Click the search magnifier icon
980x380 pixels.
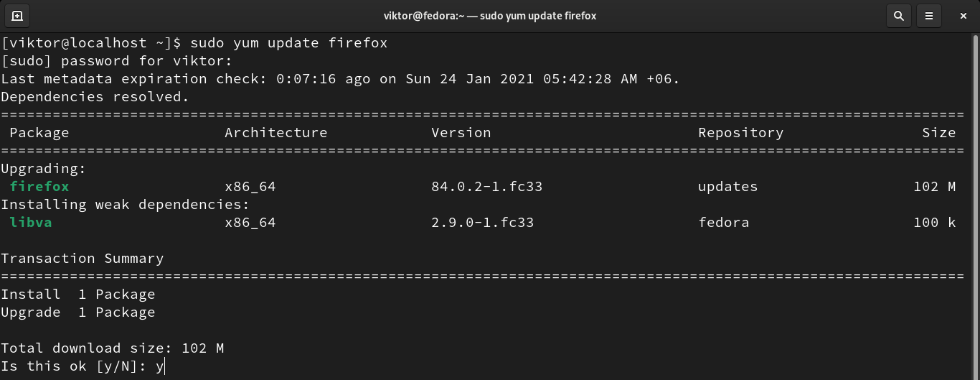898,15
